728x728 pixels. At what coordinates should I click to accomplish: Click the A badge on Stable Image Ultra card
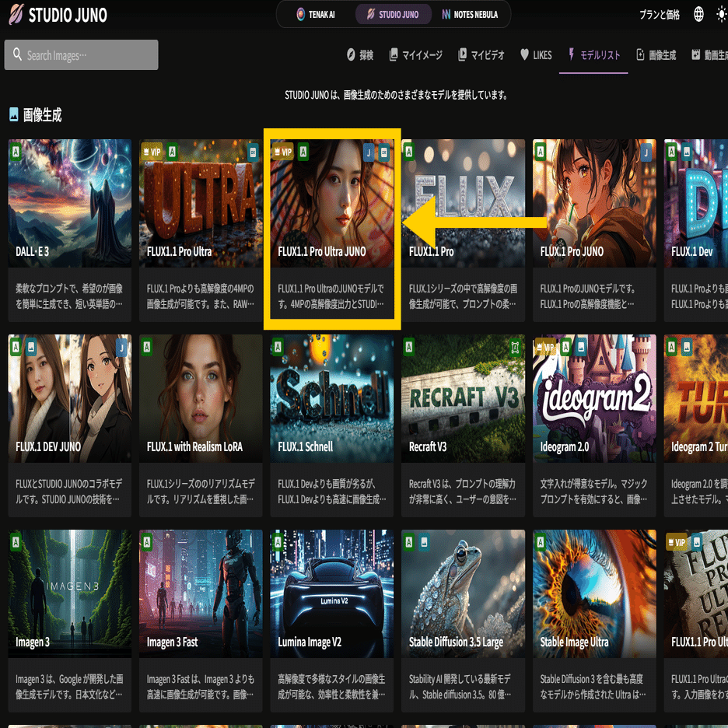pos(541,542)
